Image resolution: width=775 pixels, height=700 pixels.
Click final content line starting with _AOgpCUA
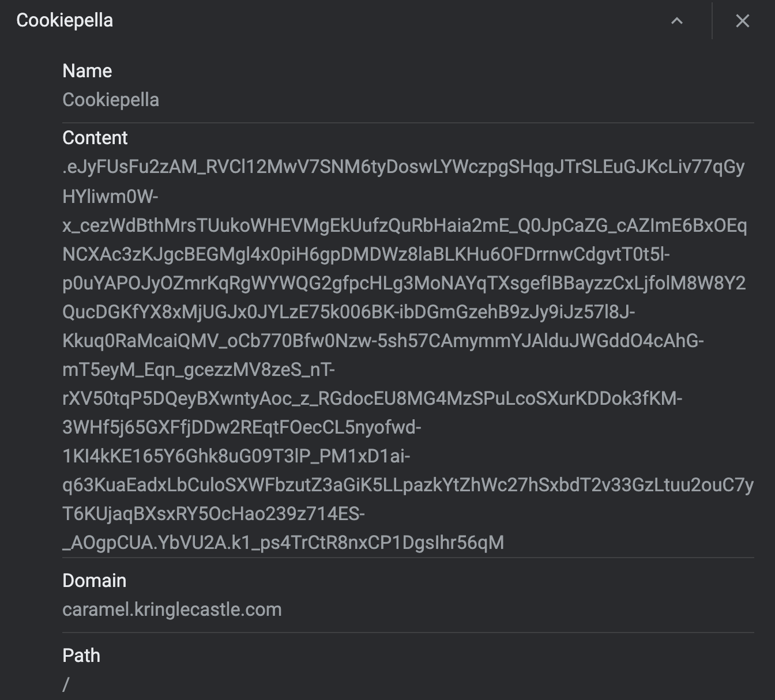click(283, 543)
